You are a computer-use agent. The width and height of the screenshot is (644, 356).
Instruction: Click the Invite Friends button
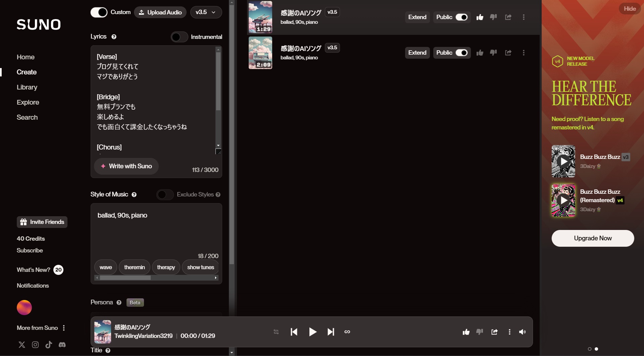point(42,222)
